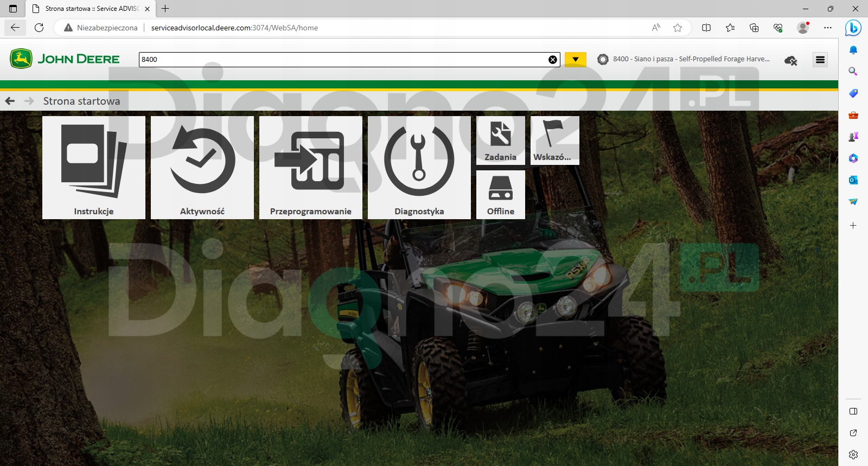Open the Zadania tasks tile
Screen dimensions: 868x466
(501, 141)
